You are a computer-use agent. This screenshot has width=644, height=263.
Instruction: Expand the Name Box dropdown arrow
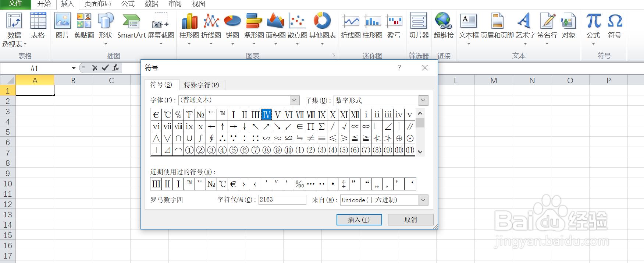click(74, 68)
